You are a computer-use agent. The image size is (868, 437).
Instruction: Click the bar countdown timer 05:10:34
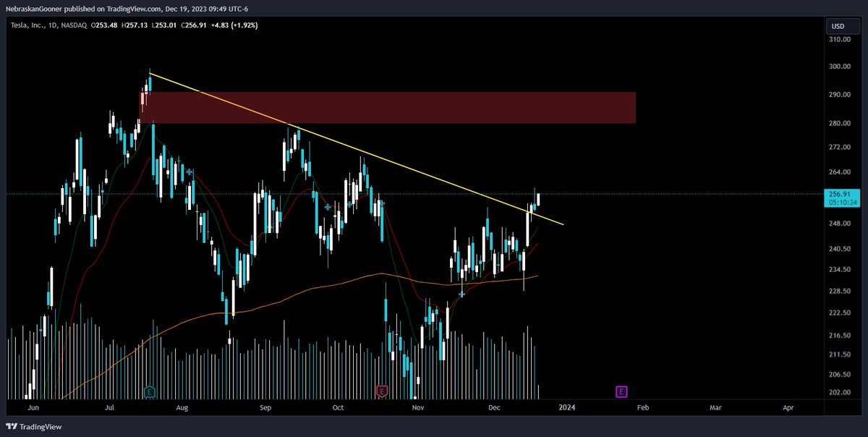842,203
